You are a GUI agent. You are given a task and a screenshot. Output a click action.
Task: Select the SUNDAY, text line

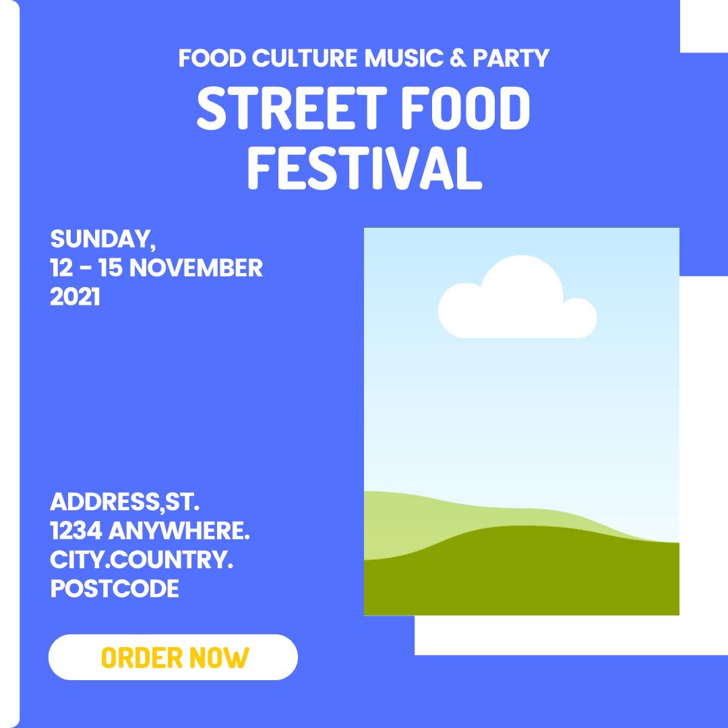[x=102, y=239]
